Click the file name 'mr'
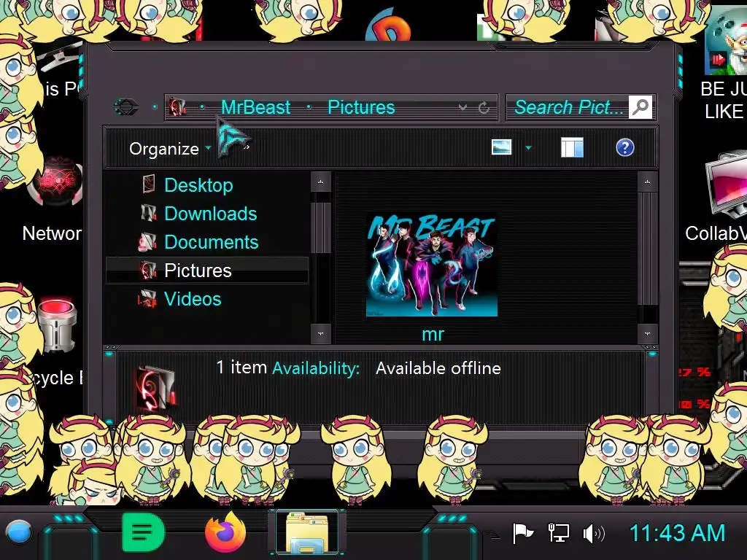Image resolution: width=747 pixels, height=560 pixels. click(433, 334)
